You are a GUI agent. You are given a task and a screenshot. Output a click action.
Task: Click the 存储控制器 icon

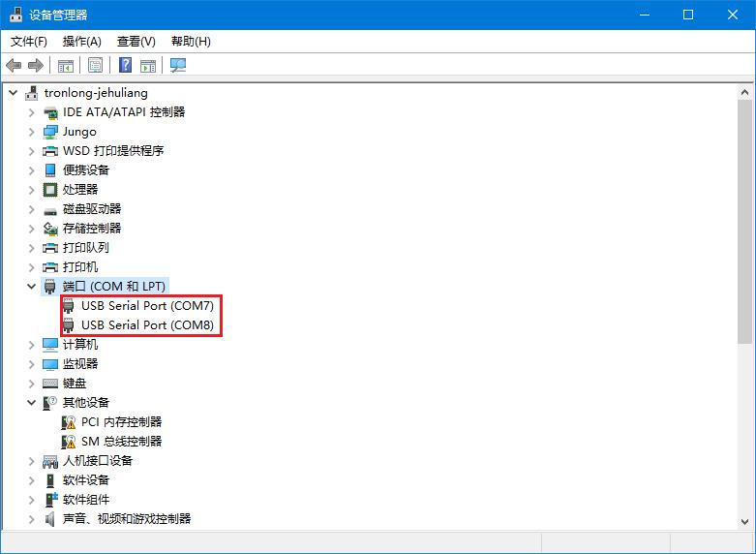pyautogui.click(x=50, y=229)
